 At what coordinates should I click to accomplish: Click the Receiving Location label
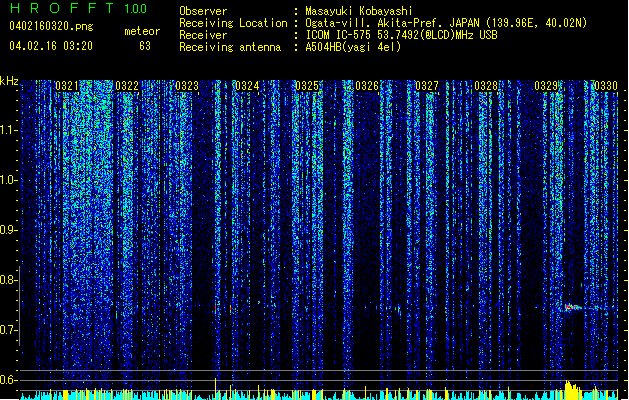coord(233,23)
